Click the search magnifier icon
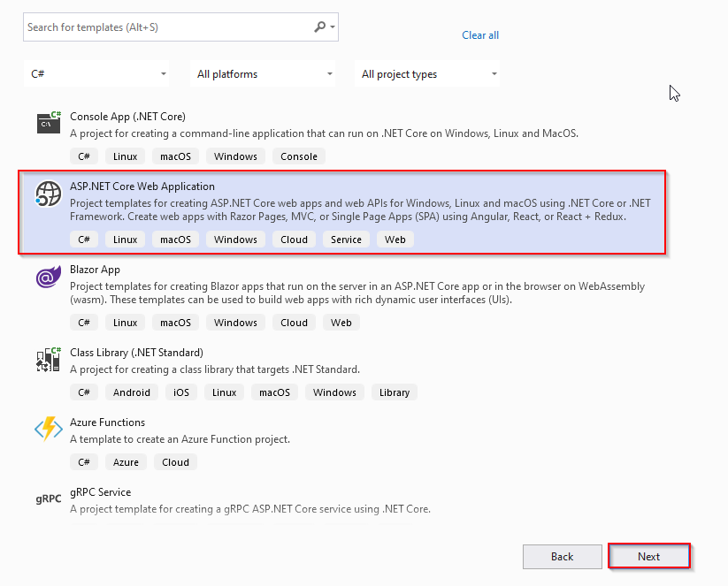This screenshot has height=586, width=728. (x=320, y=27)
